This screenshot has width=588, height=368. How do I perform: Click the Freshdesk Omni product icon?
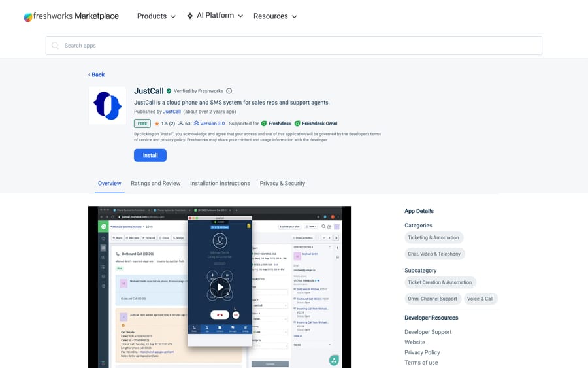[x=297, y=124]
